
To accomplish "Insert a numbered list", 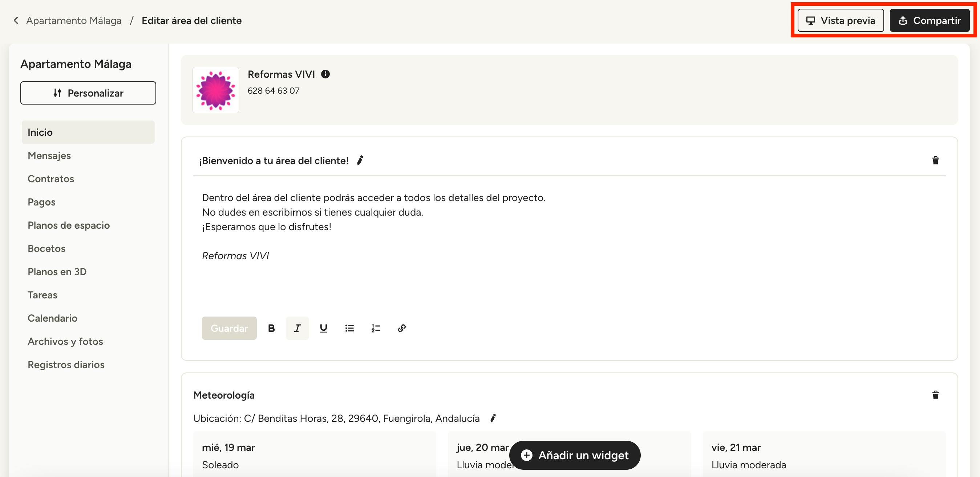I will click(376, 328).
